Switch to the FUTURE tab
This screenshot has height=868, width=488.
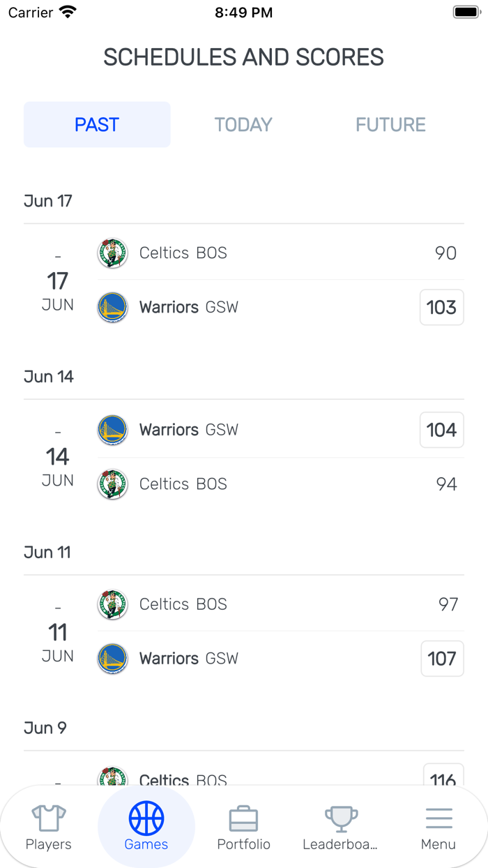pos(390,125)
